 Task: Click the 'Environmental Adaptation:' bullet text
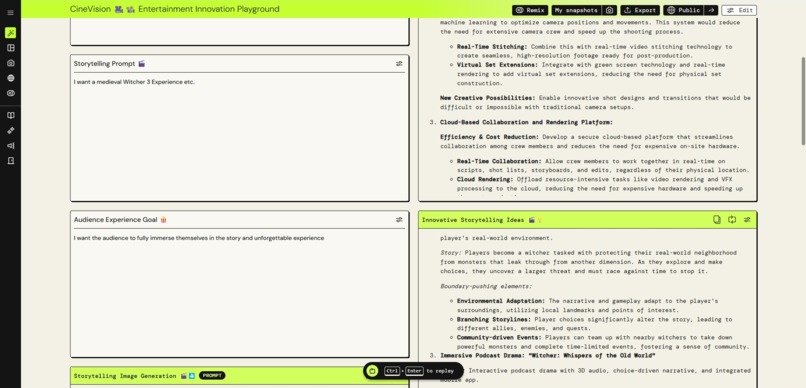click(501, 301)
